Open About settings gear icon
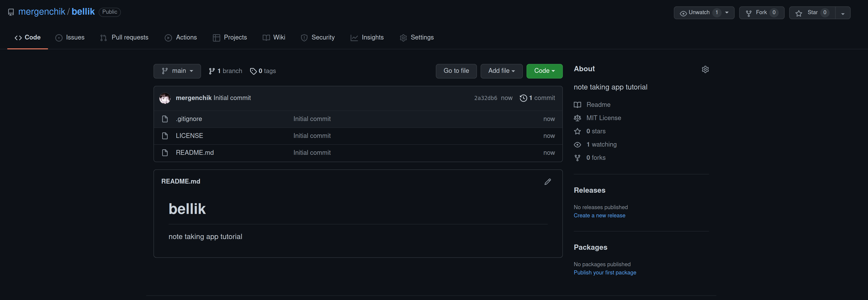 coord(705,69)
